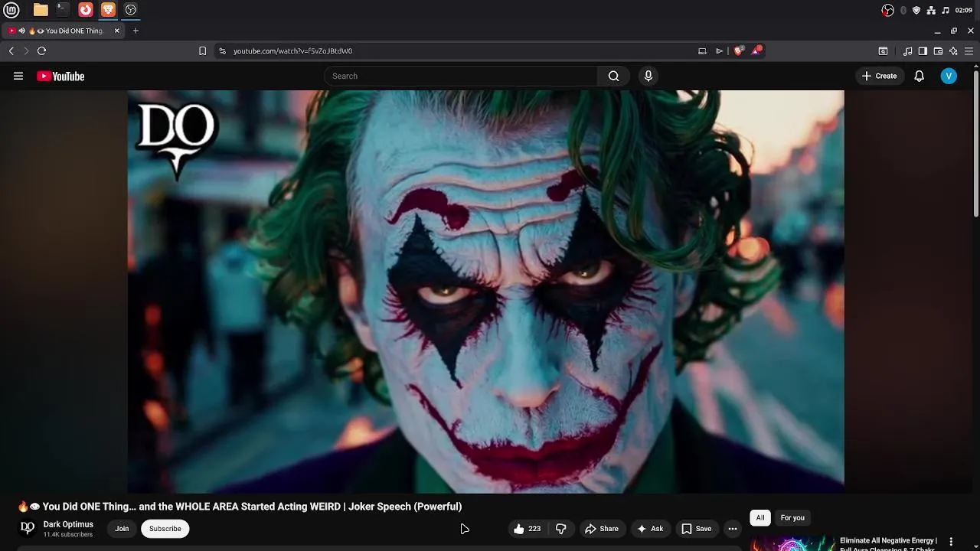Select the 'All' filter chip

coord(760,518)
